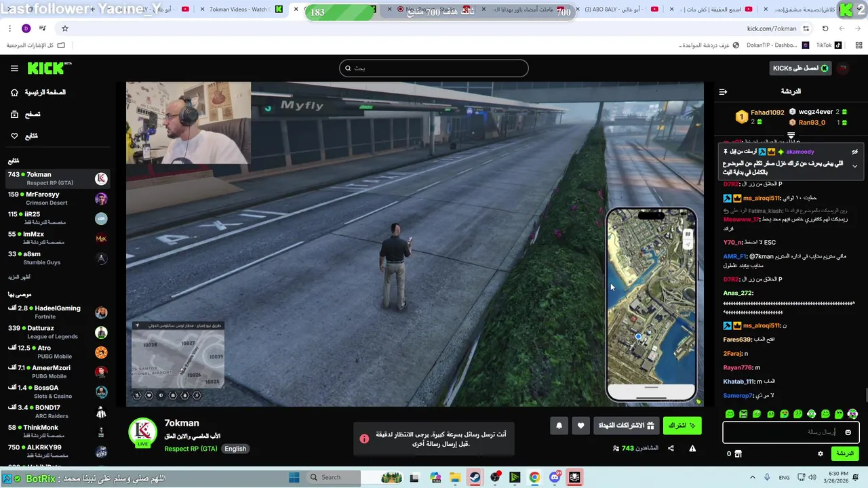Click the search field in the Kick header

click(x=434, y=68)
